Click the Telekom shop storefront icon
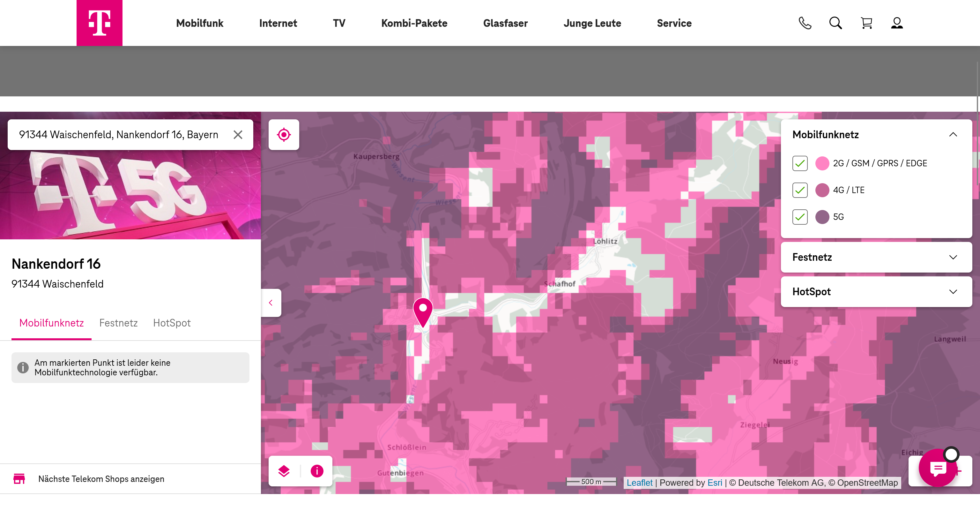The image size is (980, 510). click(19, 479)
